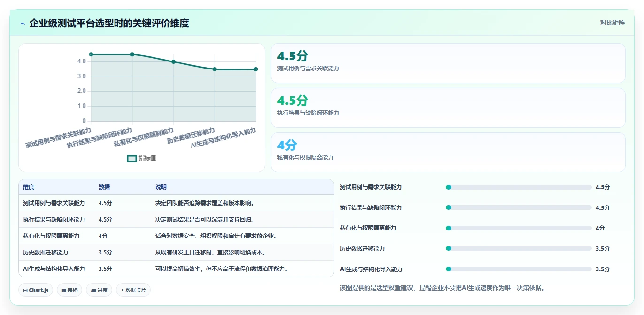
Task: Click the 私有化与权限隔离能力 progress bar
Action: click(x=519, y=228)
